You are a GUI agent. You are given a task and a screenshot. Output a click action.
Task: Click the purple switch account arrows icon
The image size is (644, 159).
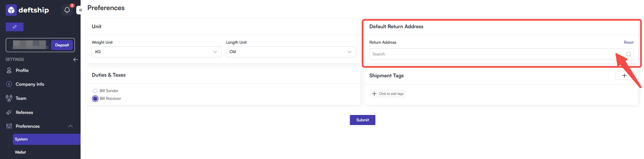14,27
